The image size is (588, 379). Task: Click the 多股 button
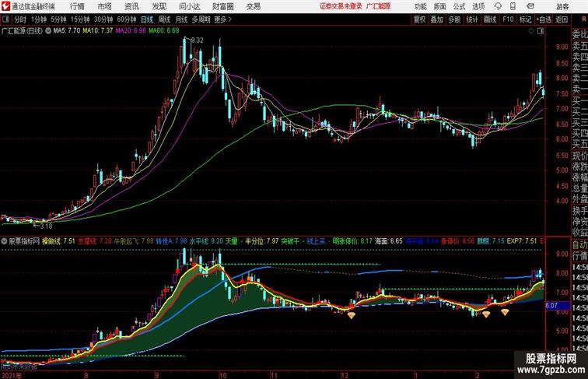coord(454,19)
